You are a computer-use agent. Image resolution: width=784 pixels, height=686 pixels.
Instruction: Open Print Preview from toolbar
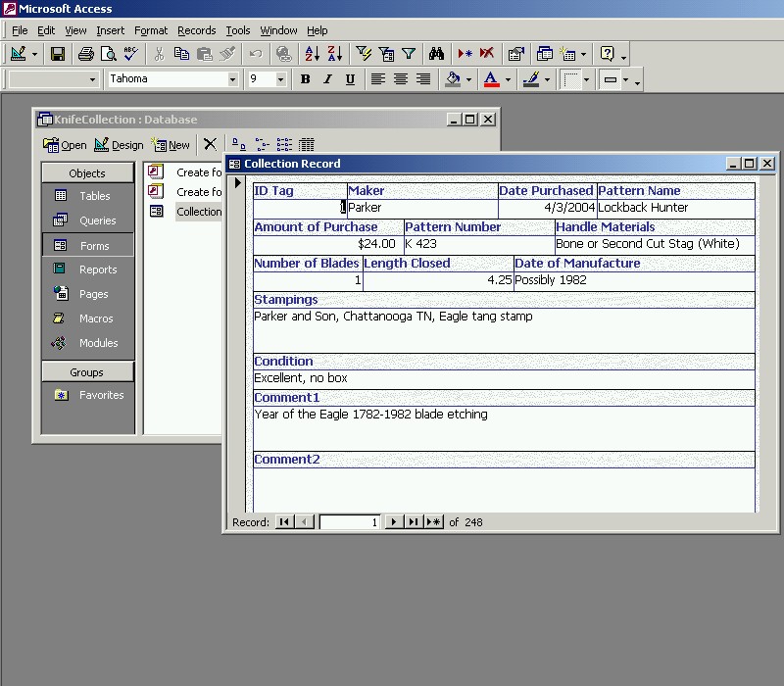tap(109, 54)
